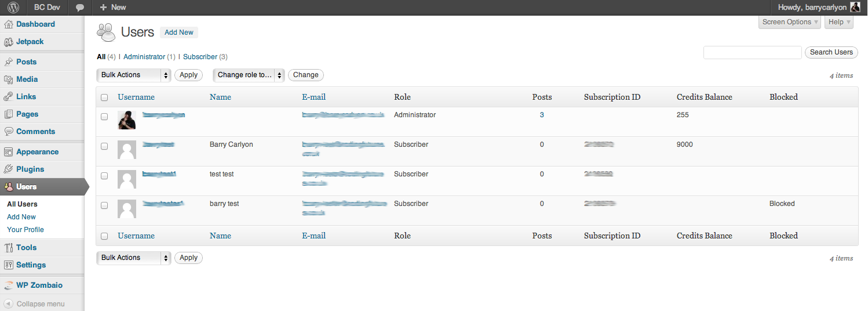Open the bottom Bulk Actions dropdown
The image size is (868, 311).
coord(134,258)
